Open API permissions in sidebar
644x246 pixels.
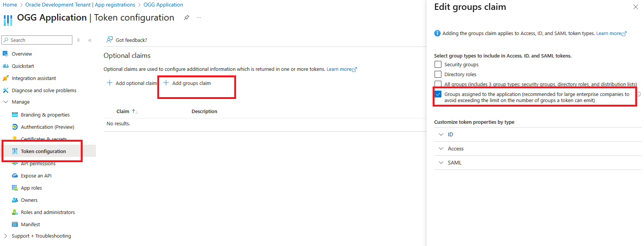[38, 164]
